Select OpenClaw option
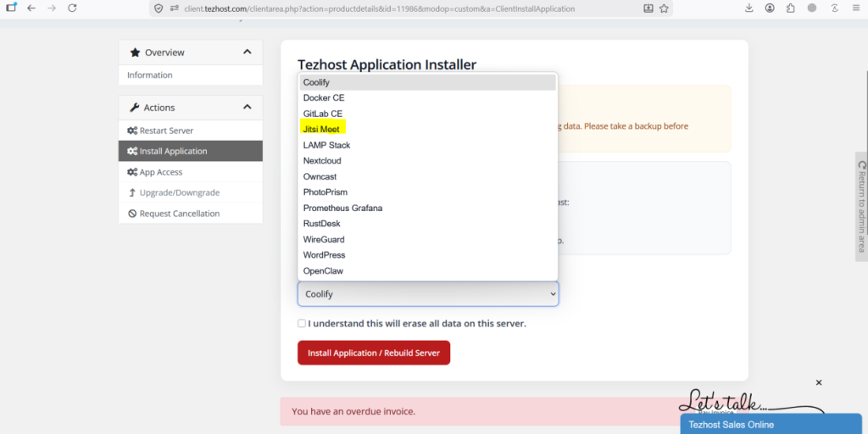868x434 pixels. tap(428, 271)
